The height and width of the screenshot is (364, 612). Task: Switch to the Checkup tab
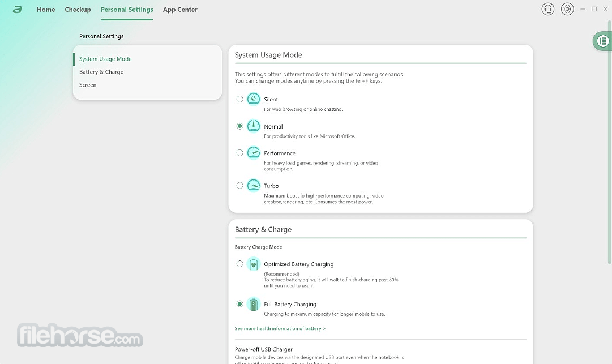point(78,10)
